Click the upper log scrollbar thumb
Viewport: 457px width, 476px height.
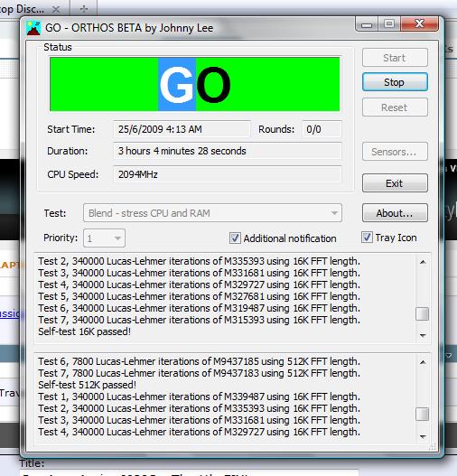[422, 314]
